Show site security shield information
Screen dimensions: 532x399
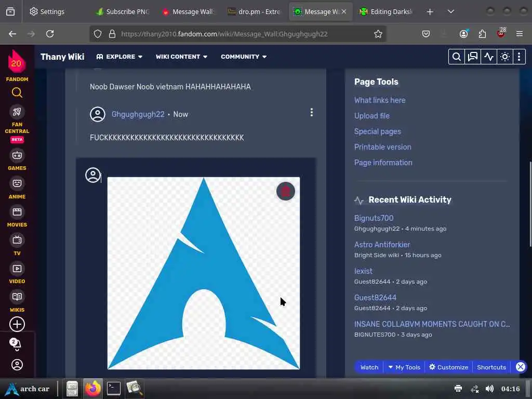tap(98, 34)
